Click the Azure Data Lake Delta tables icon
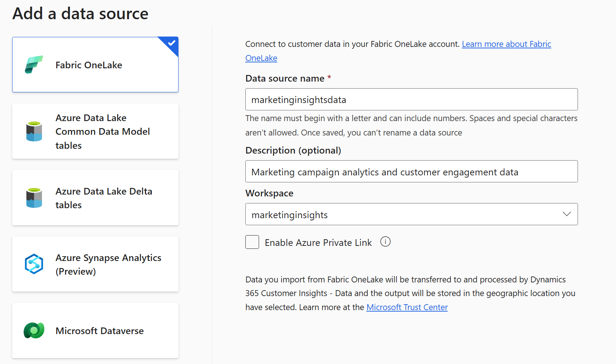This screenshot has width=616, height=364. (34, 198)
